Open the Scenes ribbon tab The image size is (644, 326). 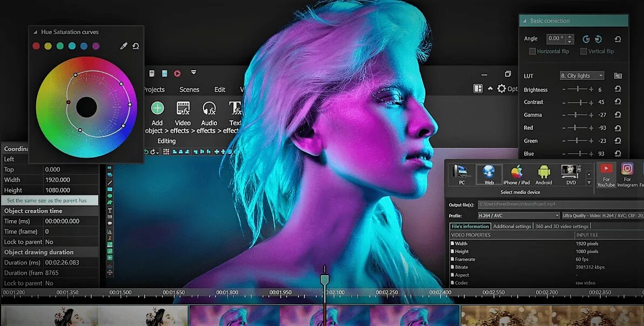pyautogui.click(x=189, y=90)
